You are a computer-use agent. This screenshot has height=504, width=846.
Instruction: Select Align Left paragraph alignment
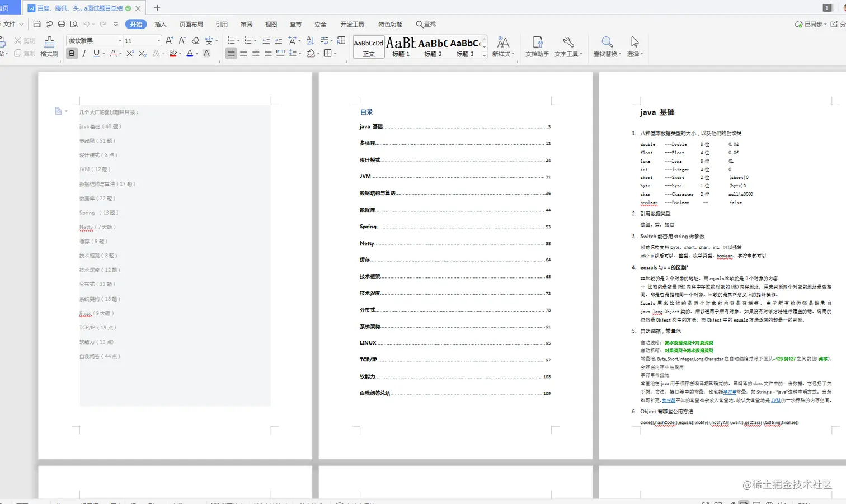pos(231,53)
